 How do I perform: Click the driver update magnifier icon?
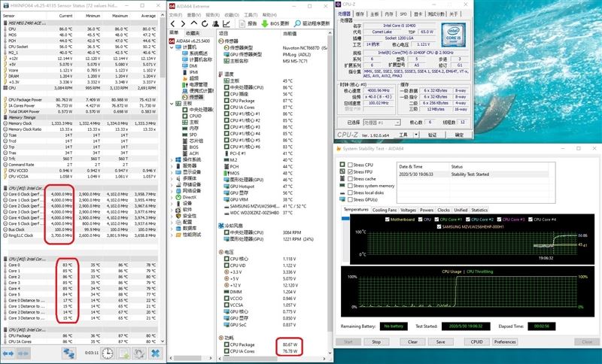[297, 24]
